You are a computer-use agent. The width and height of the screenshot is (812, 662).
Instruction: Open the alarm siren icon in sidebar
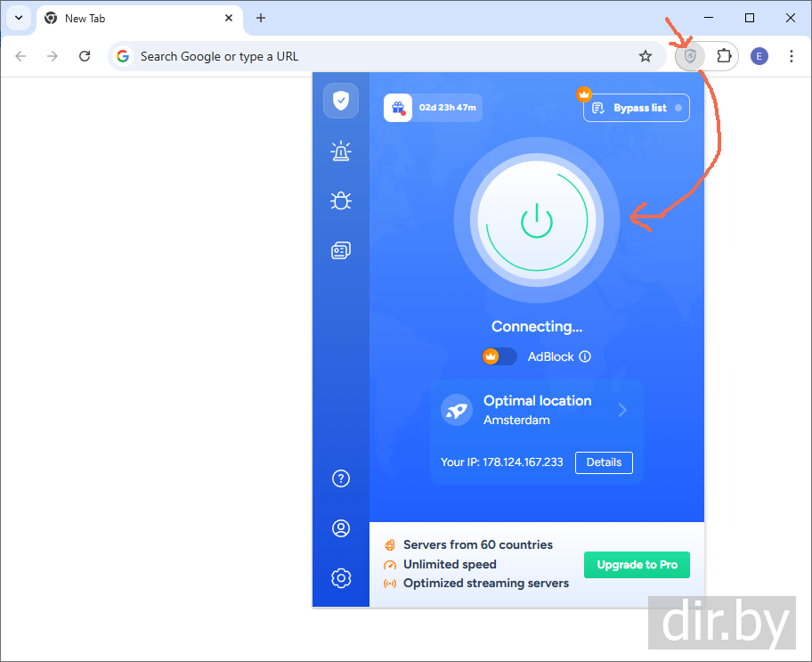(341, 151)
